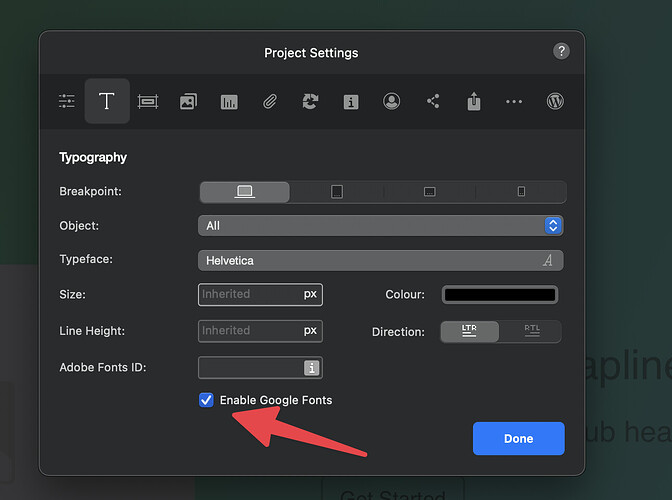Select the desktop laptop breakpoint
Viewport: 672px width, 500px height.
point(245,192)
